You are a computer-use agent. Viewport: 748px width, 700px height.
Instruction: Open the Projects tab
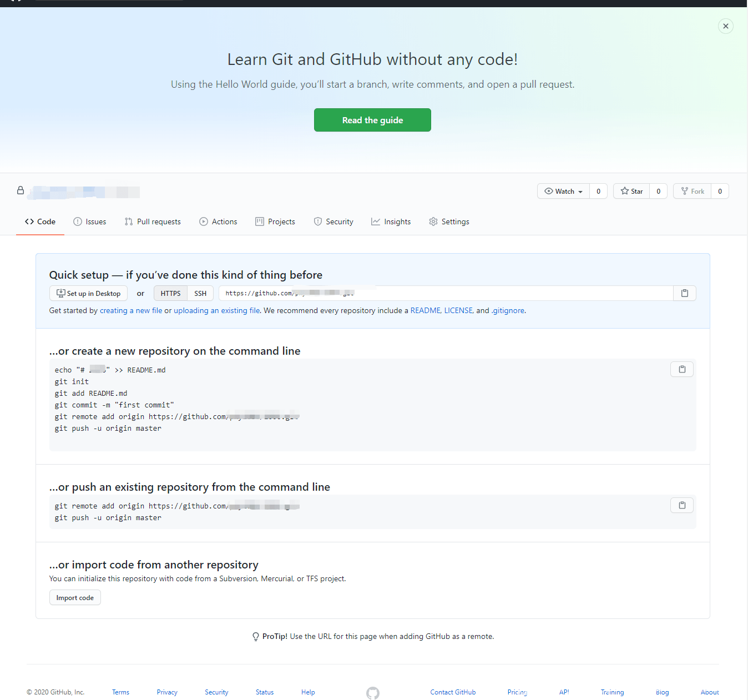click(275, 221)
